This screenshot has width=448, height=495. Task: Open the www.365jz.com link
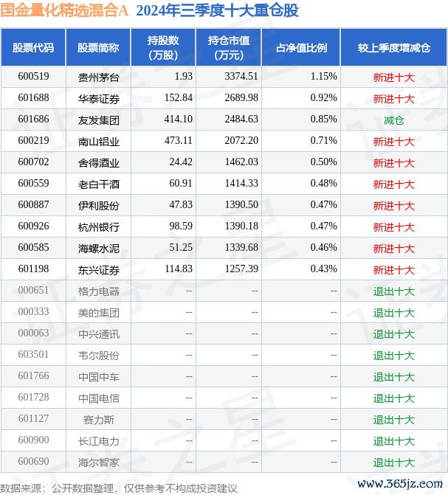tap(400, 484)
